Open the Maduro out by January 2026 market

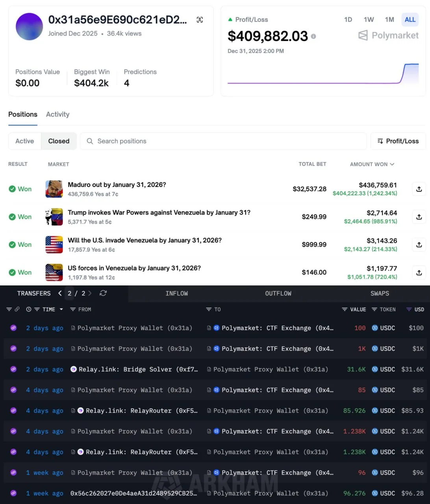[117, 185]
